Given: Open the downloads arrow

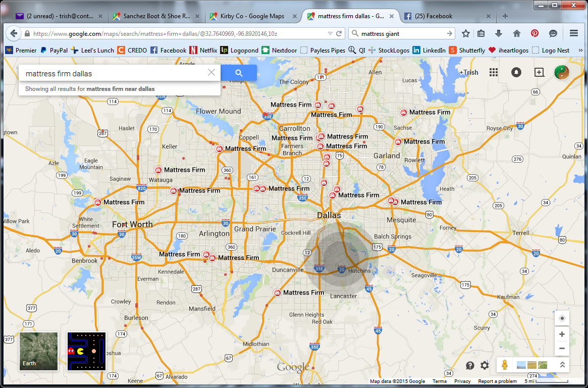Looking at the screenshot, I should (498, 33).
